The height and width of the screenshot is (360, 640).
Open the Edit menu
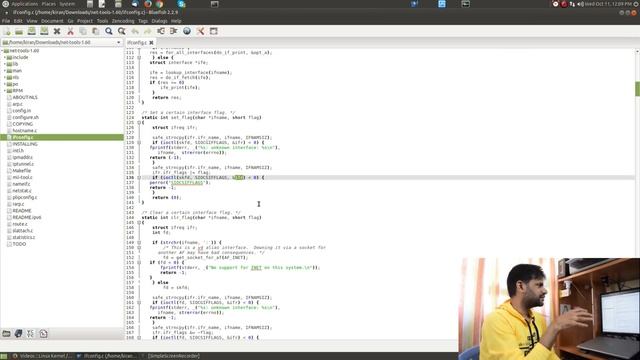(18, 21)
